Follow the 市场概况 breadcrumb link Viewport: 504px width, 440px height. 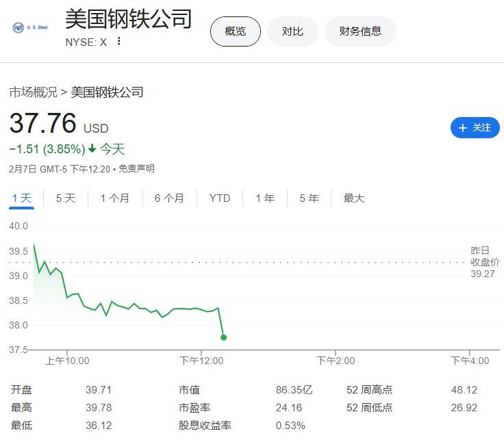(x=33, y=92)
